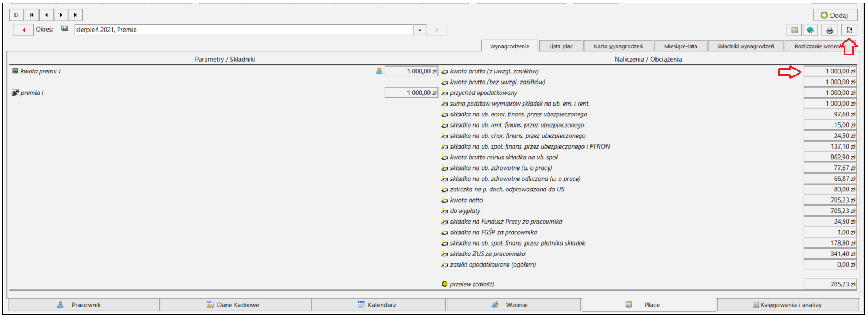Click the red previous period arrow
The height and width of the screenshot is (317, 868).
pyautogui.click(x=23, y=30)
